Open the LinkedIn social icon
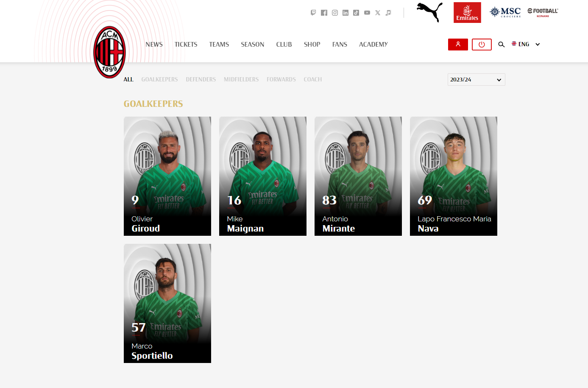This screenshot has width=588, height=388. tap(346, 13)
